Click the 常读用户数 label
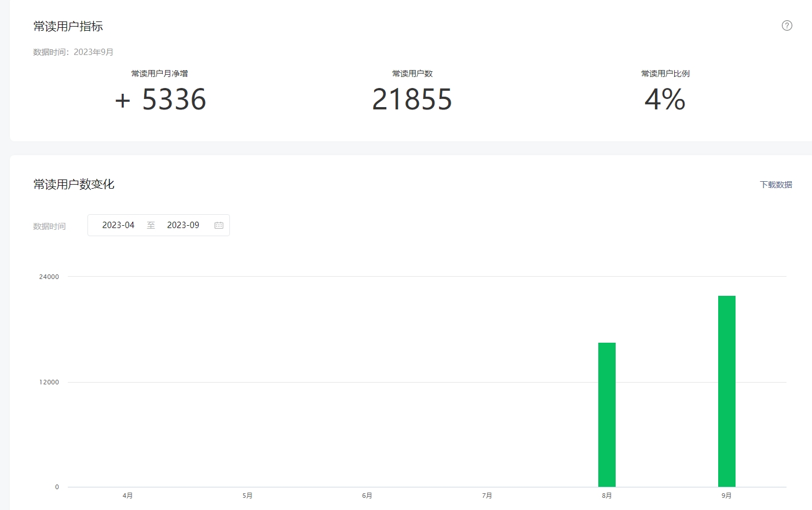 click(412, 74)
